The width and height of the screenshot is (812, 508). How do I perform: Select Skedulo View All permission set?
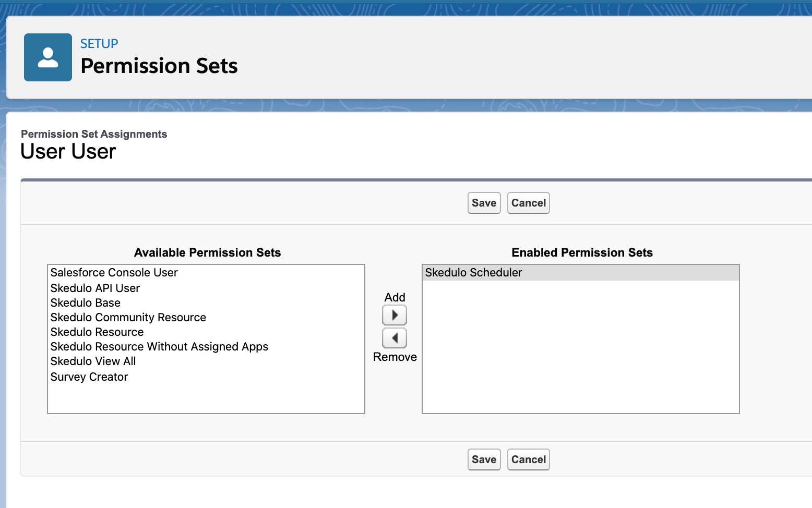93,361
